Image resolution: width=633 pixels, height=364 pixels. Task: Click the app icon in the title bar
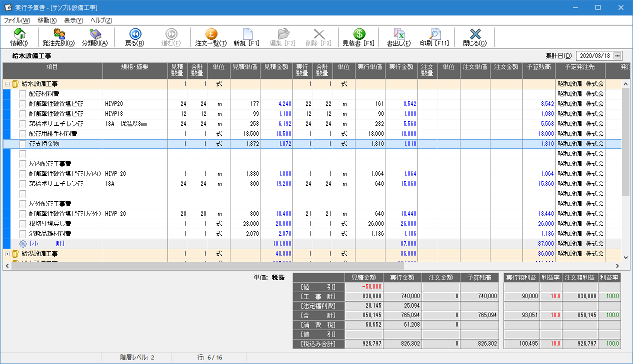[x=8, y=8]
